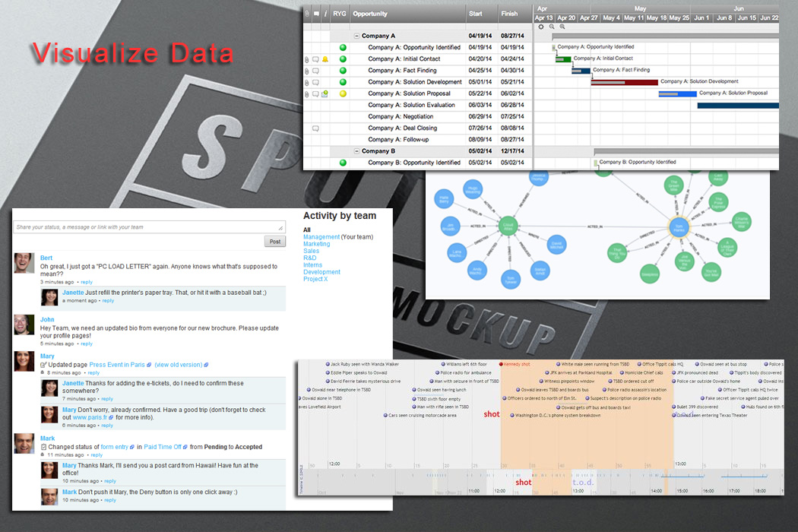Select Jack Ruby seen with Wanda Walker event

click(x=363, y=365)
